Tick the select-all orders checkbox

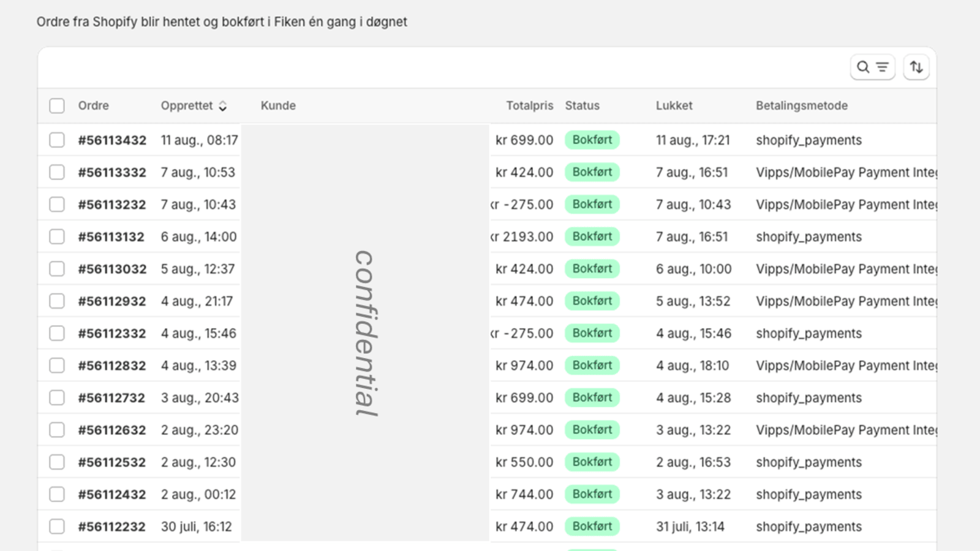coord(57,106)
